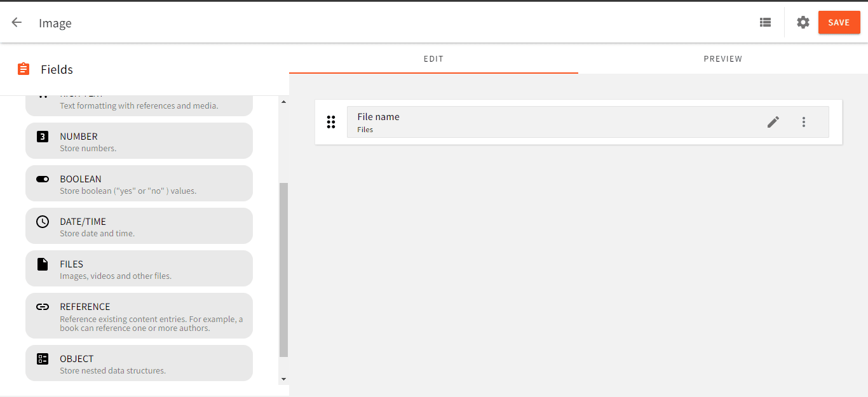
Task: Open the list view icon in header
Action: (x=765, y=22)
